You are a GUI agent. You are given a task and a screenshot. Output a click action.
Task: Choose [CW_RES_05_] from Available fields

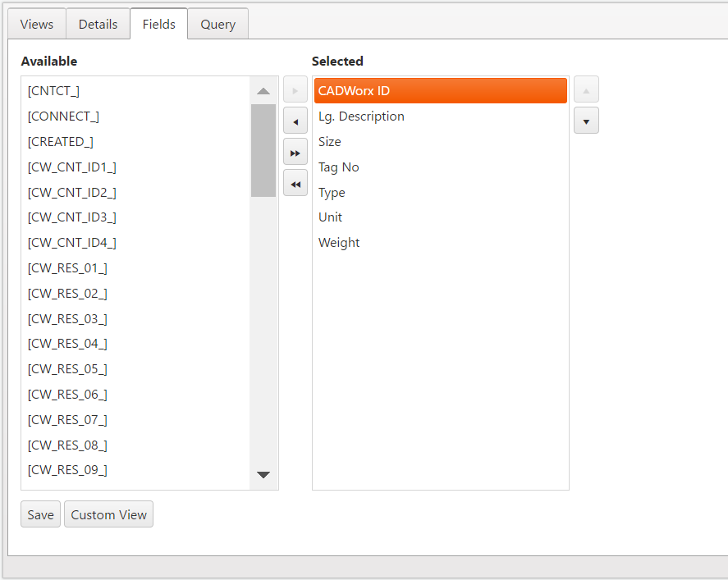(x=67, y=368)
